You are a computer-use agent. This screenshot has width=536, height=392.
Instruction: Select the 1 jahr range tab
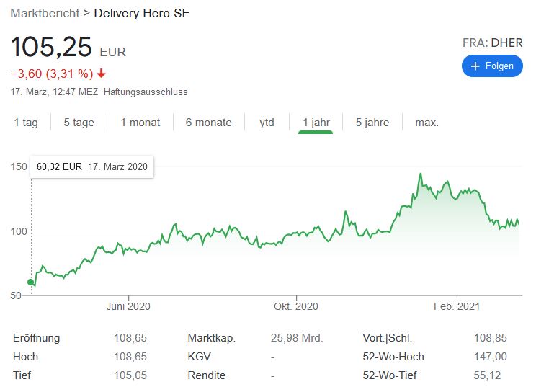click(x=316, y=122)
